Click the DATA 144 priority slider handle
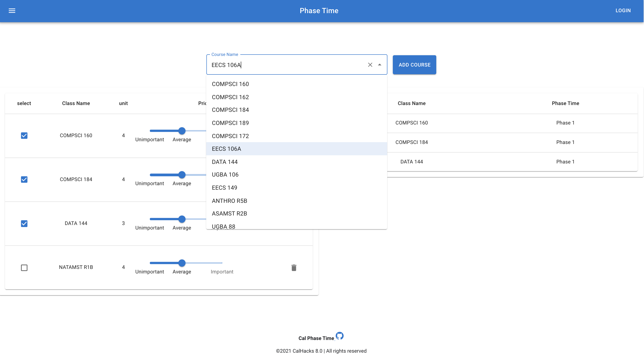 coord(182,219)
